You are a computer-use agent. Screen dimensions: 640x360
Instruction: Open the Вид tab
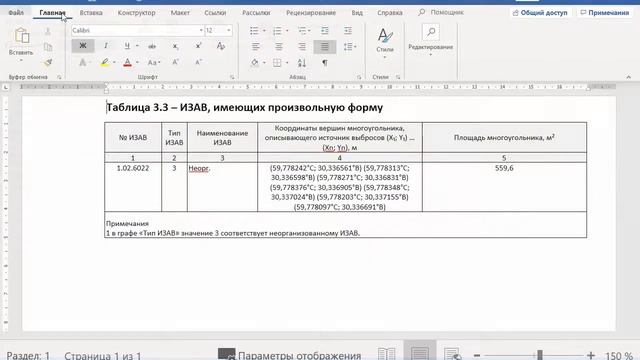click(x=357, y=13)
